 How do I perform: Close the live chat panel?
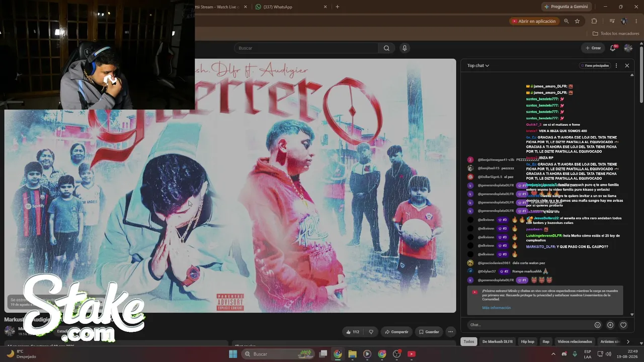(x=627, y=65)
